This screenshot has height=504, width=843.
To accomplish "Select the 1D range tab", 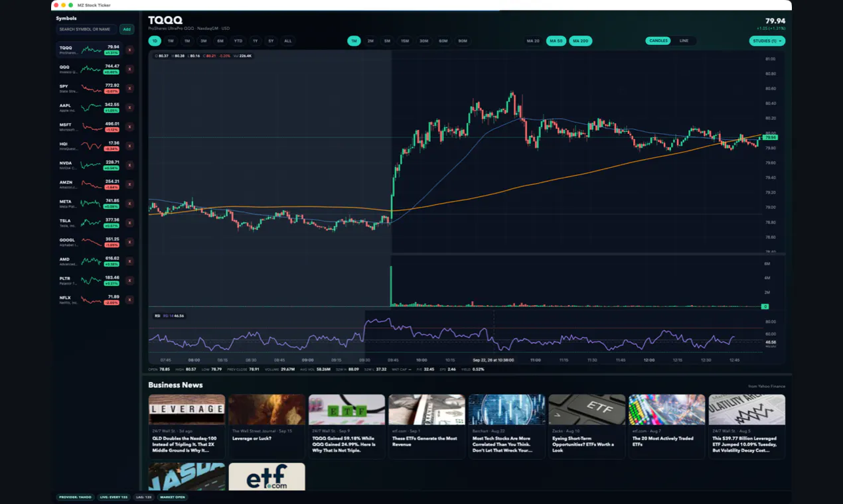I will [x=155, y=41].
